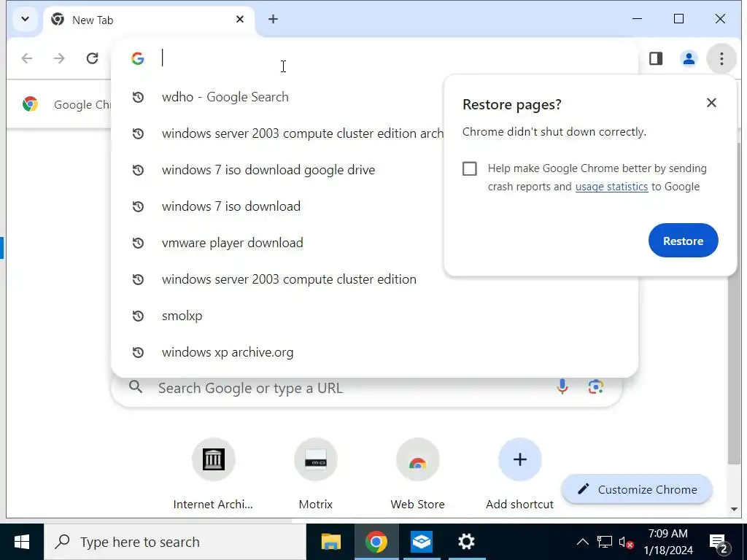
Task: Open Google Lens image search icon
Action: (595, 386)
